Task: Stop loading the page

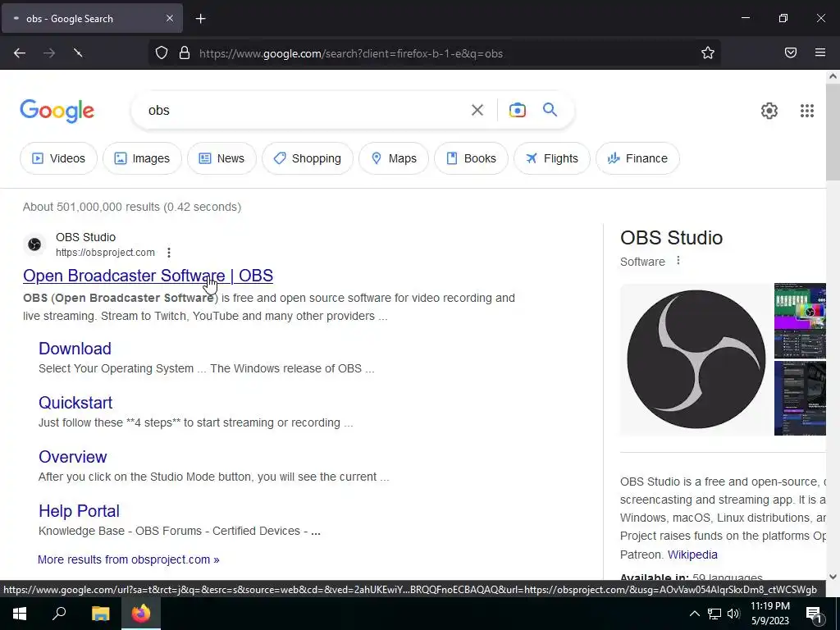Action: pyautogui.click(x=78, y=52)
